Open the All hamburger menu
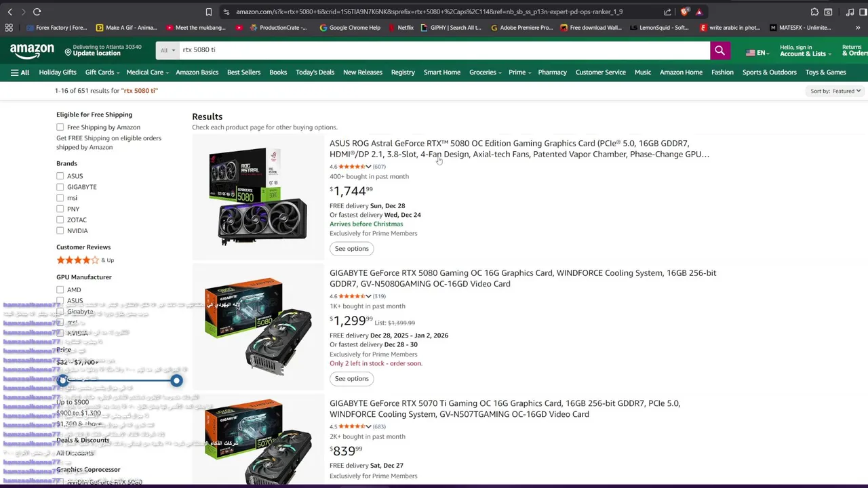Screen dimensions: 868x488 (x=20, y=73)
